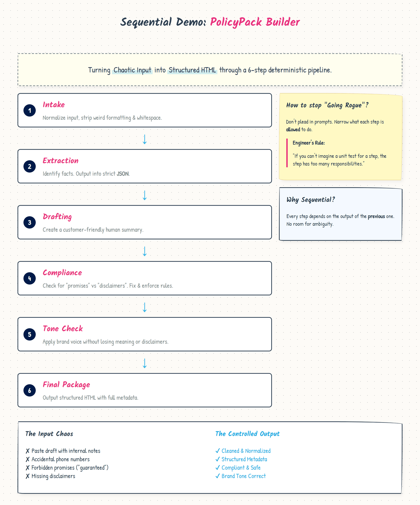Click the arrow between Intake and Extraction
The width and height of the screenshot is (420, 505).
pyautogui.click(x=144, y=139)
